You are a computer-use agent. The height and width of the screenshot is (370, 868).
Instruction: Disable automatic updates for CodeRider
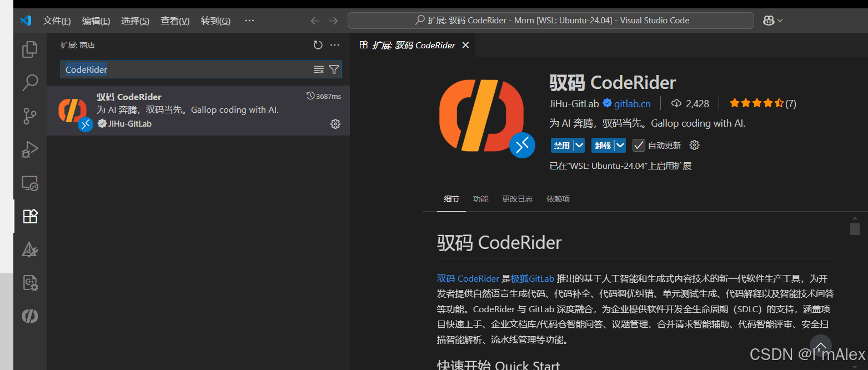click(638, 145)
